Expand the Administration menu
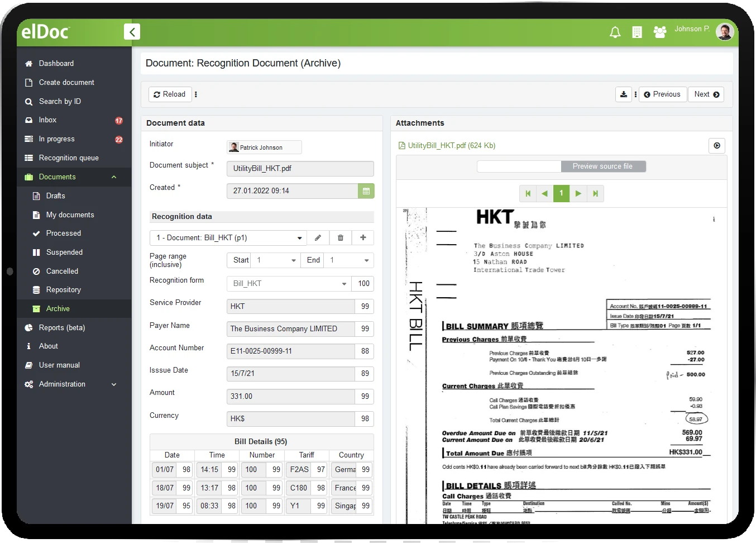 pos(114,384)
